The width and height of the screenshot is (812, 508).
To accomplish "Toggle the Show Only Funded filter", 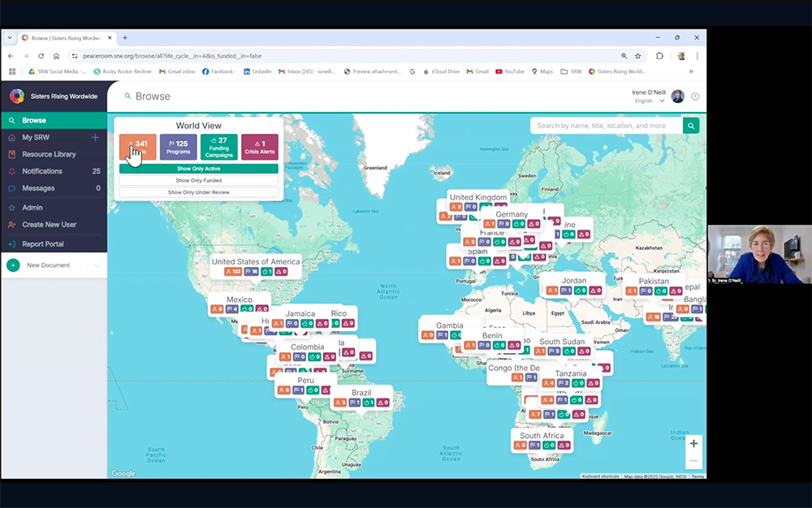I will click(199, 180).
